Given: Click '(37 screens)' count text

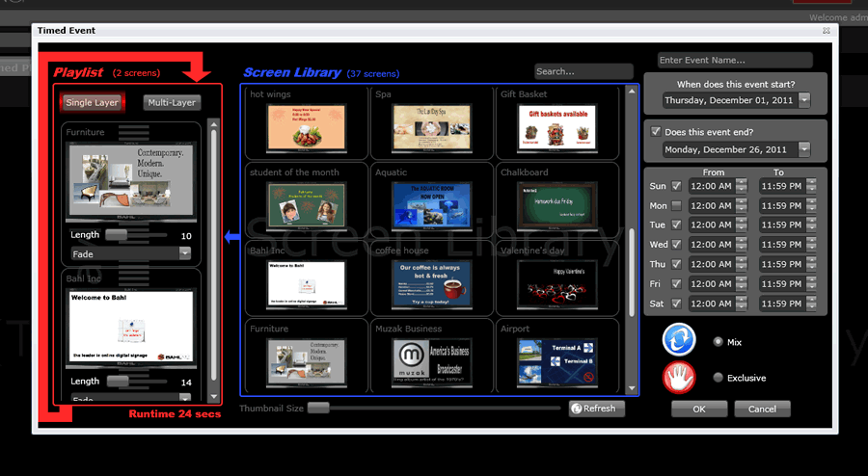Looking at the screenshot, I should (372, 73).
